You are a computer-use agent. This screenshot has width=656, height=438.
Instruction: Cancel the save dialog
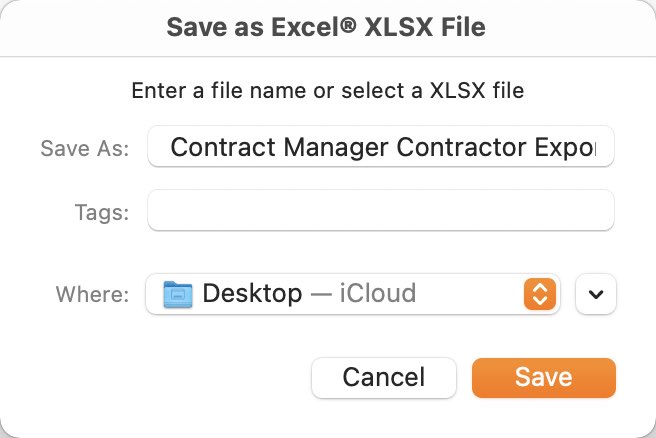coord(384,377)
